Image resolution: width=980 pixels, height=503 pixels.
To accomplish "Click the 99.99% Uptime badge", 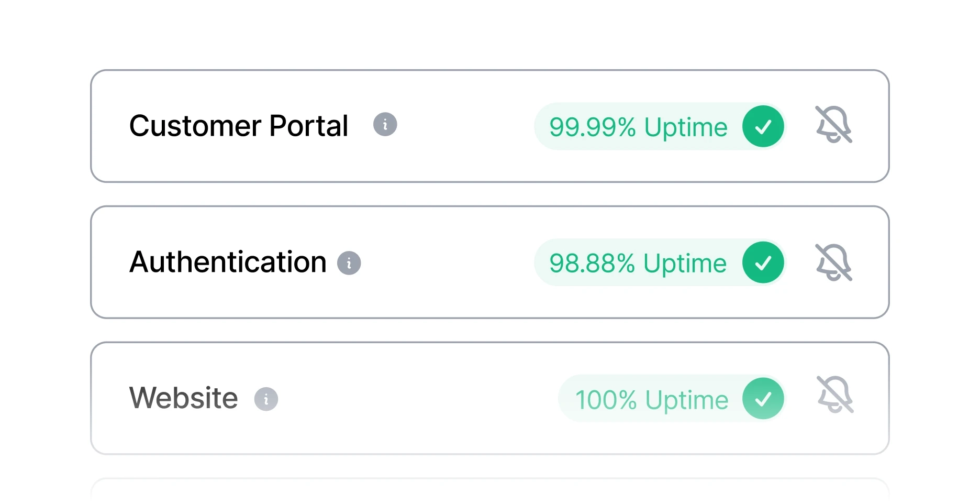I will pyautogui.click(x=639, y=126).
